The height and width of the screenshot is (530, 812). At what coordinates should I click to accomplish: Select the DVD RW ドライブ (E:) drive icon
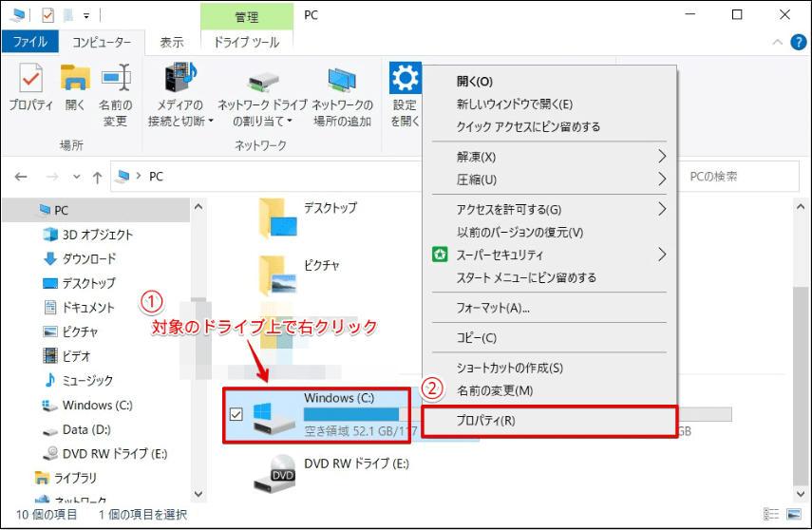click(273, 469)
